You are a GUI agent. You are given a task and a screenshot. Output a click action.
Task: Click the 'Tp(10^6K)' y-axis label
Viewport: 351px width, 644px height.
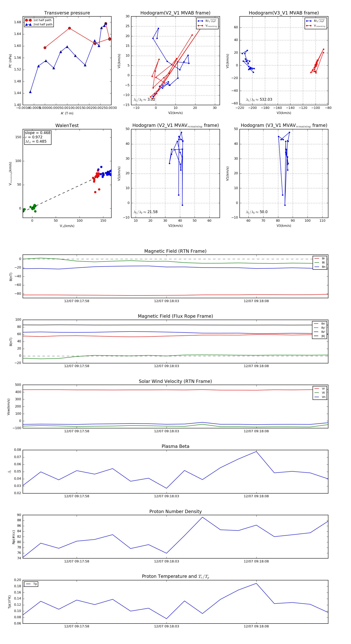tap(9, 602)
